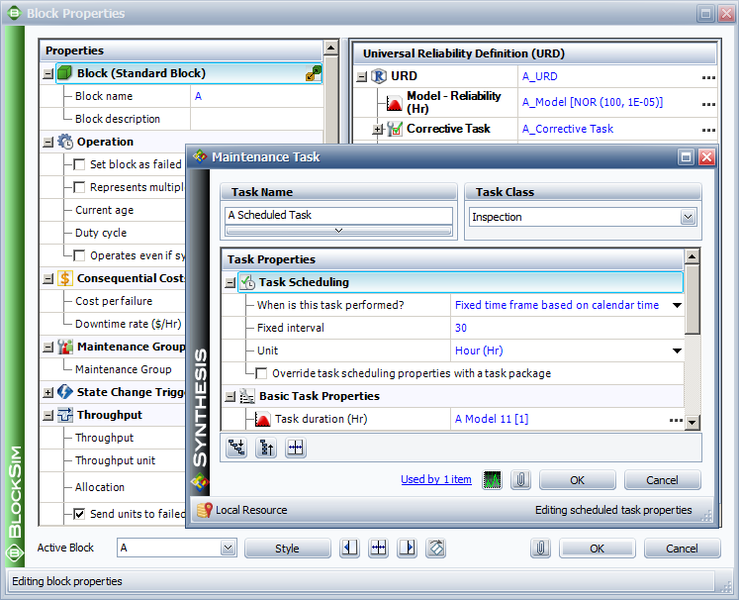Click Cancel in Maintenance Task dialog
This screenshot has width=739, height=600.
[662, 480]
